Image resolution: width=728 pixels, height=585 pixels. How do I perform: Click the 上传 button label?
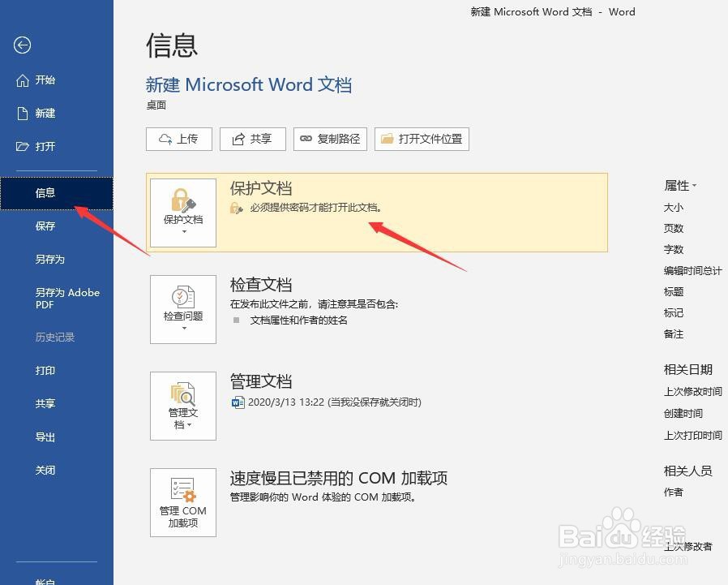click(187, 139)
